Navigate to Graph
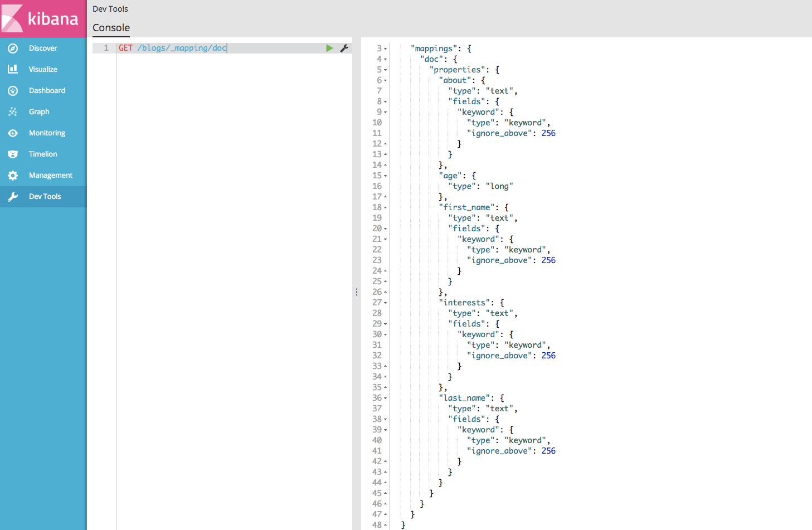Image resolution: width=812 pixels, height=530 pixels. (39, 112)
